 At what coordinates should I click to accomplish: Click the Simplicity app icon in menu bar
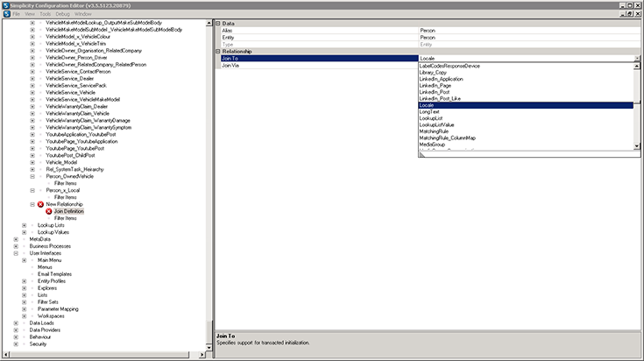(x=6, y=14)
